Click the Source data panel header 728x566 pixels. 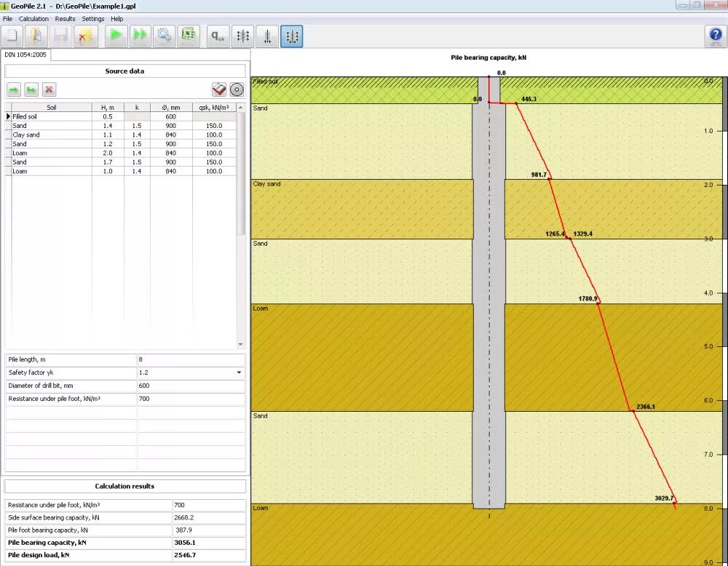(125, 71)
